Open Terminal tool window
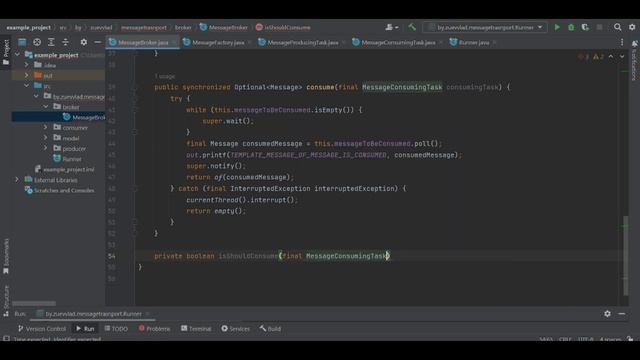The height and width of the screenshot is (360, 640). (196, 329)
